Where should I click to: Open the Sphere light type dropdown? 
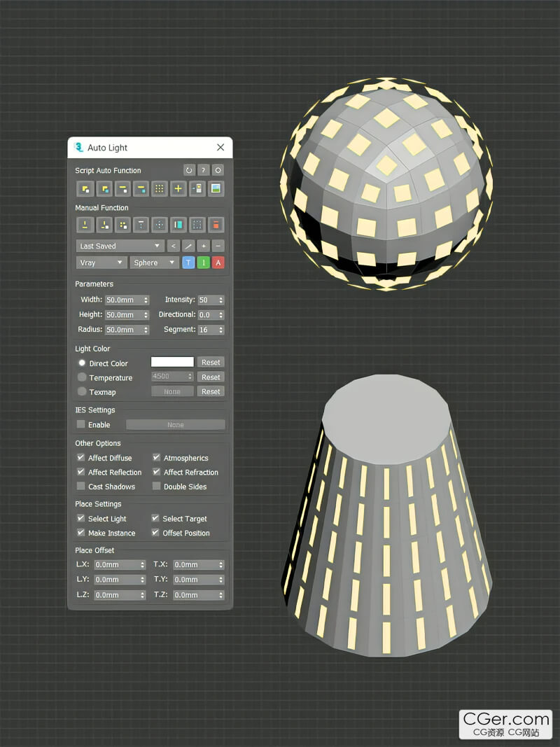coord(155,263)
